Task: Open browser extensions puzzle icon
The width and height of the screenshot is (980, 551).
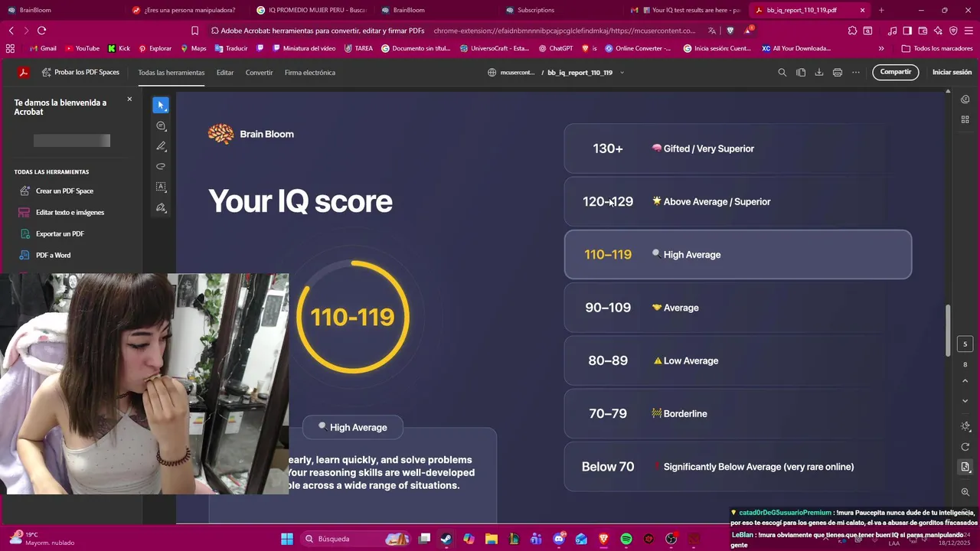Action: (x=852, y=31)
